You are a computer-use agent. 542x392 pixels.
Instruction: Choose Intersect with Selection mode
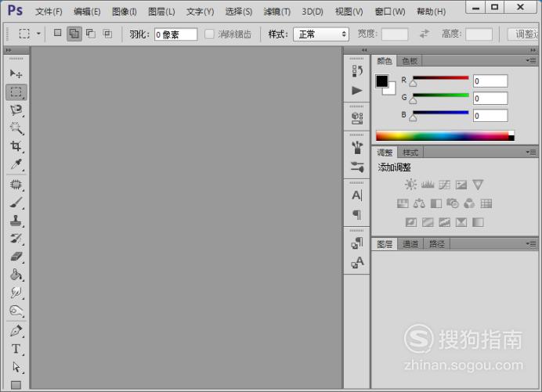point(107,34)
